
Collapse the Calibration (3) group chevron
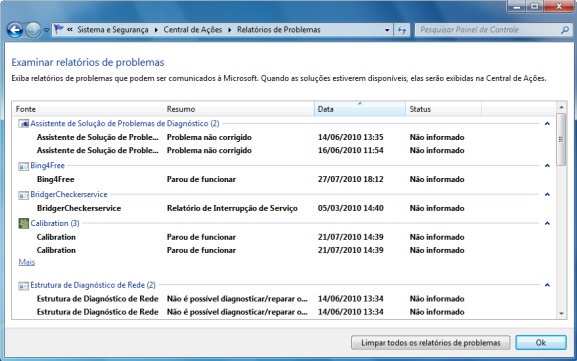(547, 223)
